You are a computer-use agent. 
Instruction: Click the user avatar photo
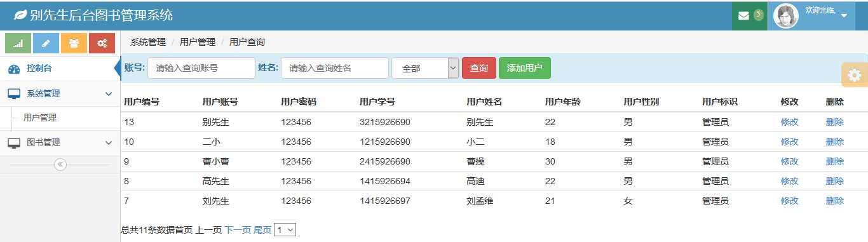[785, 16]
